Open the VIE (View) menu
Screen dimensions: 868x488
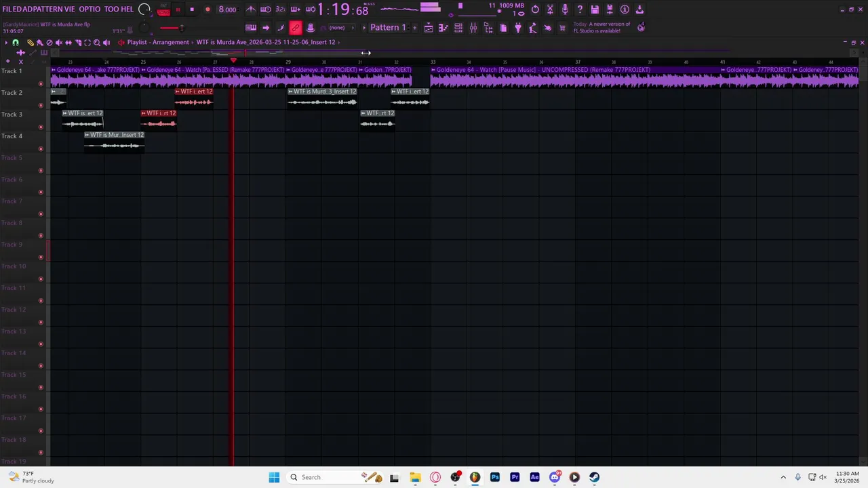pos(70,9)
